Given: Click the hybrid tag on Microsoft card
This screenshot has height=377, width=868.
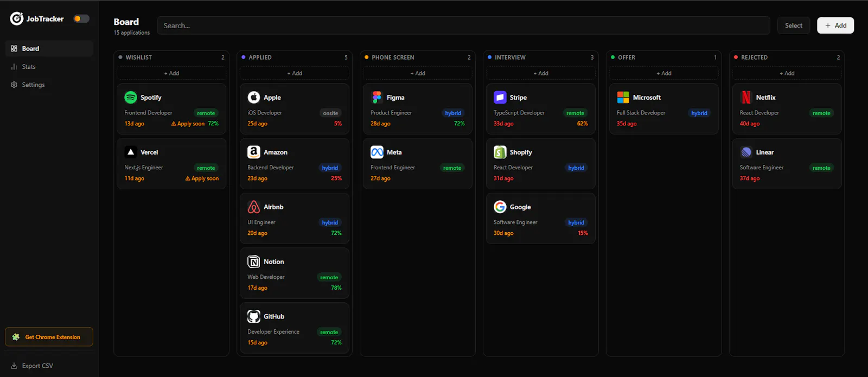Looking at the screenshot, I should pyautogui.click(x=699, y=113).
